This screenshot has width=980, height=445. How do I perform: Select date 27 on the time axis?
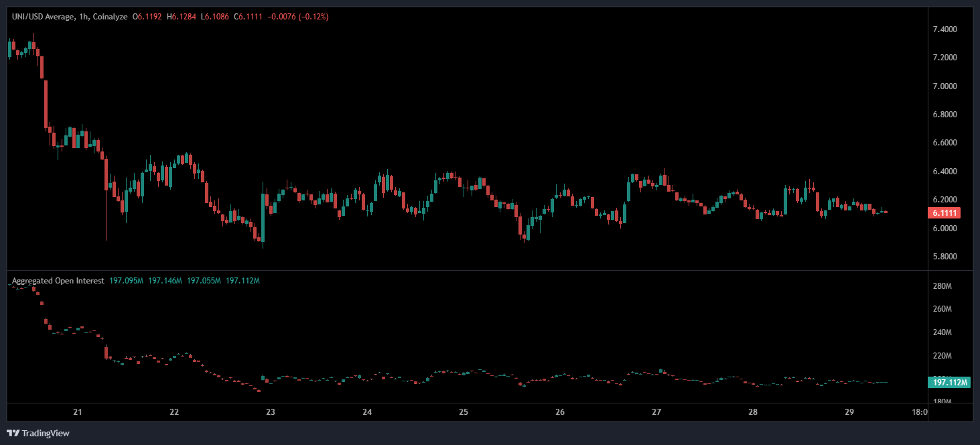coord(656,411)
